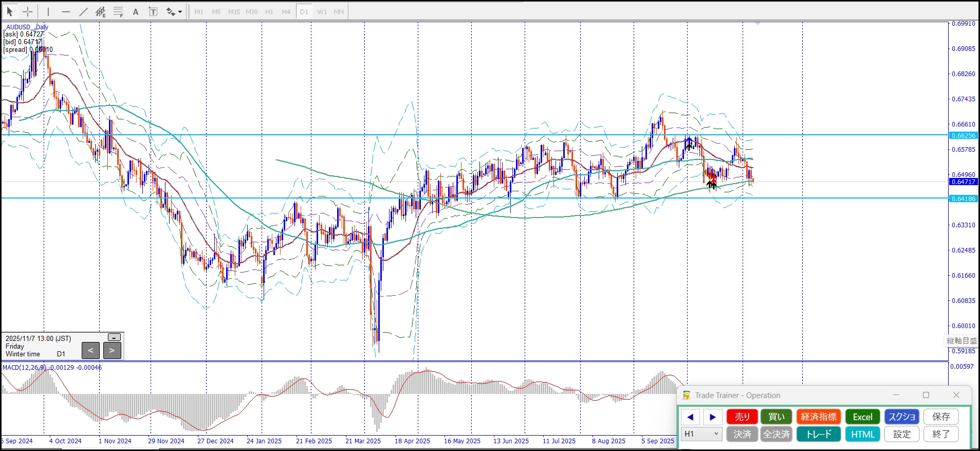Select the equidistant channel tool
Image resolution: width=980 pixels, height=451 pixels.
(x=101, y=11)
